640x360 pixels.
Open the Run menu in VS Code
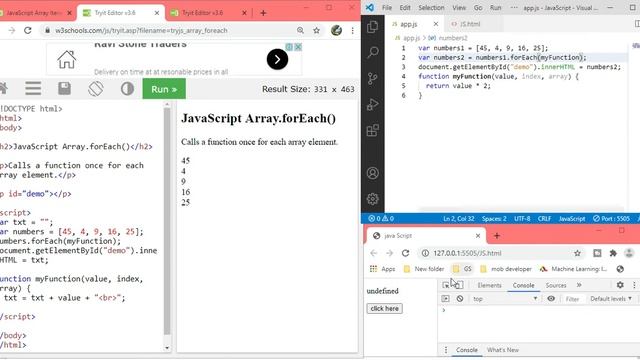click(496, 8)
